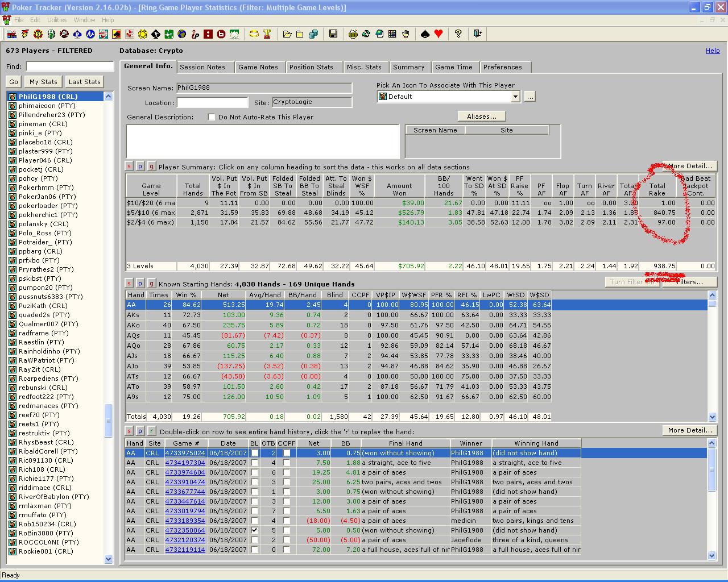Viewport: 728px width, 582px height.
Task: Open the player icon Default dropdown
Action: pyautogui.click(x=515, y=97)
